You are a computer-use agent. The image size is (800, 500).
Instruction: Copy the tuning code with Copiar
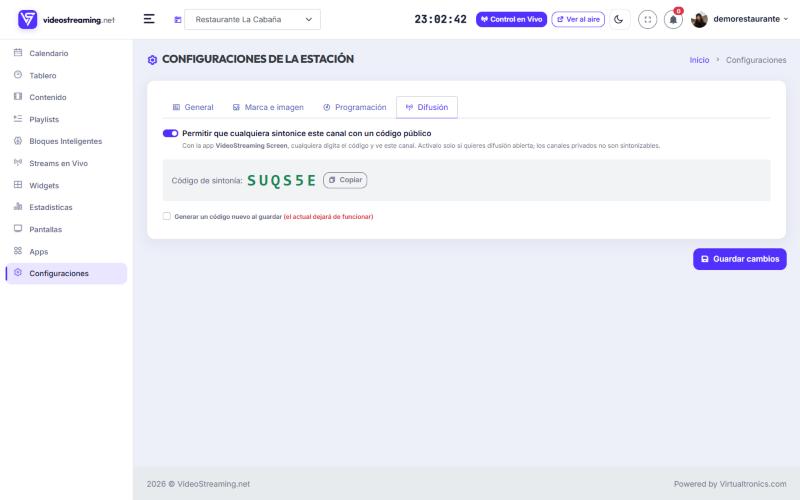(x=345, y=180)
